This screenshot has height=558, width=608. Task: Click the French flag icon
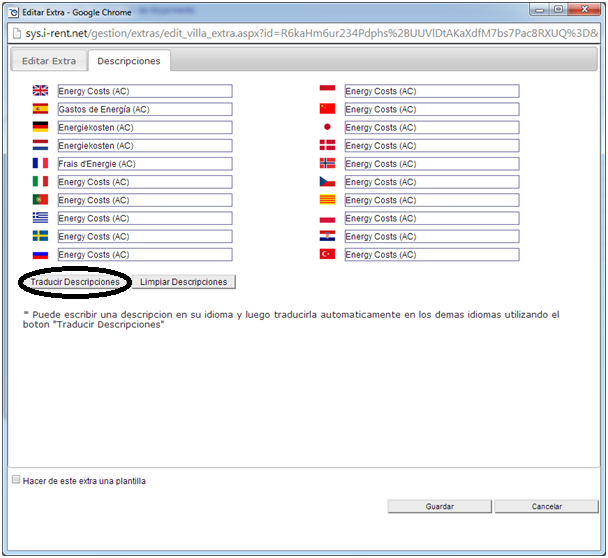click(40, 163)
